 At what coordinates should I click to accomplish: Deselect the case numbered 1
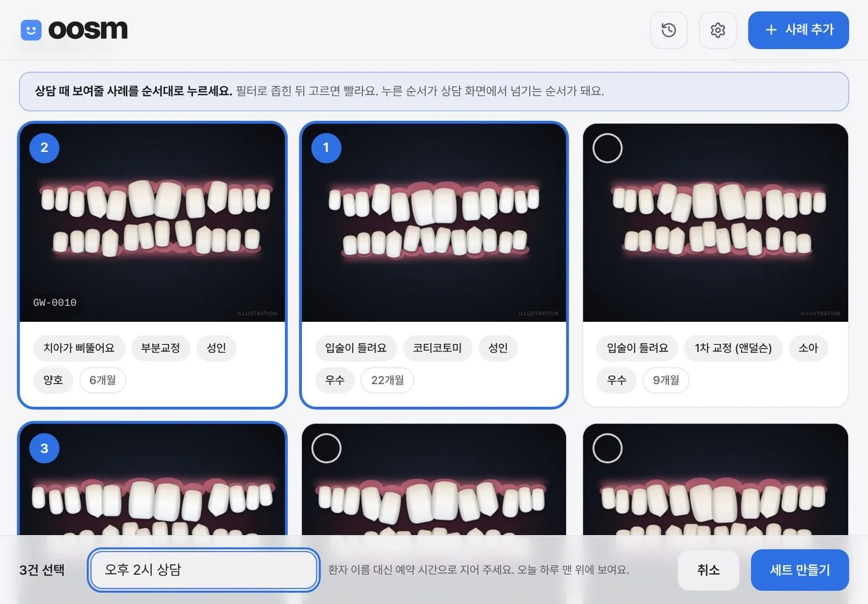click(x=326, y=148)
